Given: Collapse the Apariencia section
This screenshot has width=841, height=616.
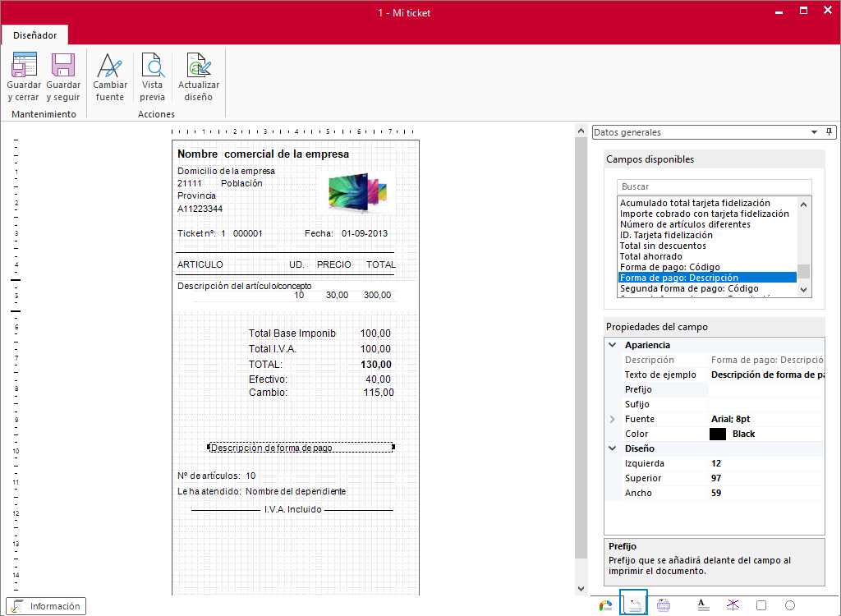Looking at the screenshot, I should 613,345.
